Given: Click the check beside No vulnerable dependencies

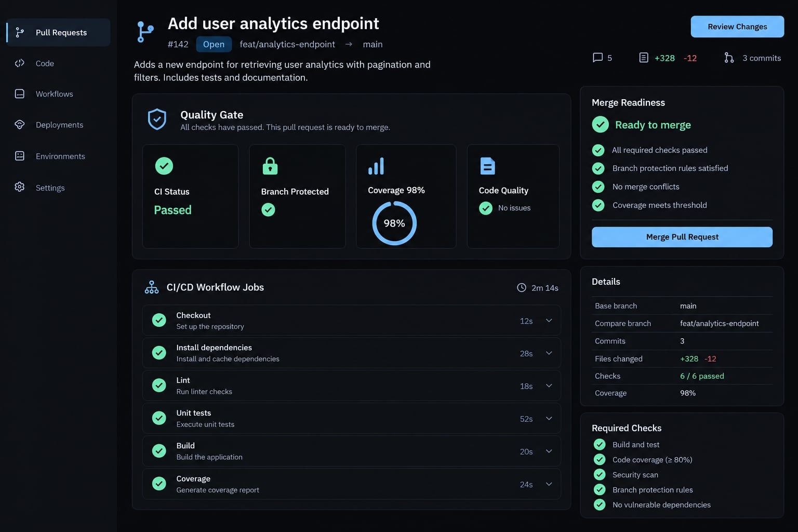Looking at the screenshot, I should [x=600, y=504].
